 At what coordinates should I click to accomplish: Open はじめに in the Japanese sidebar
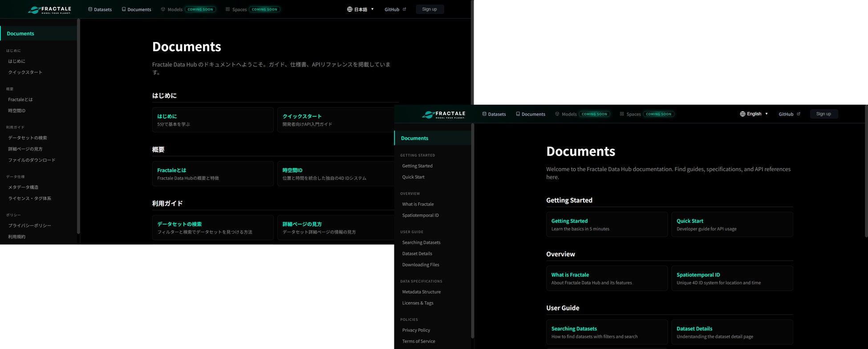[17, 61]
